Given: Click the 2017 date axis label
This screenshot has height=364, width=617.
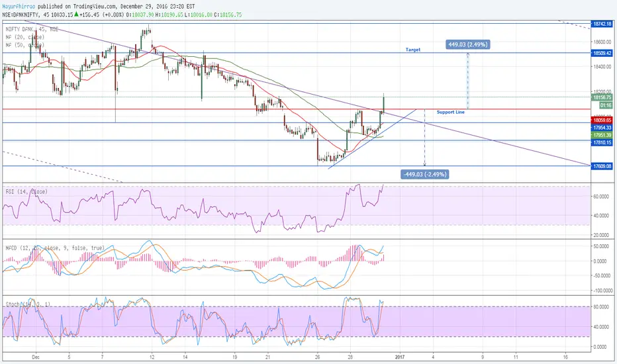Looking at the screenshot, I should click(x=400, y=357).
